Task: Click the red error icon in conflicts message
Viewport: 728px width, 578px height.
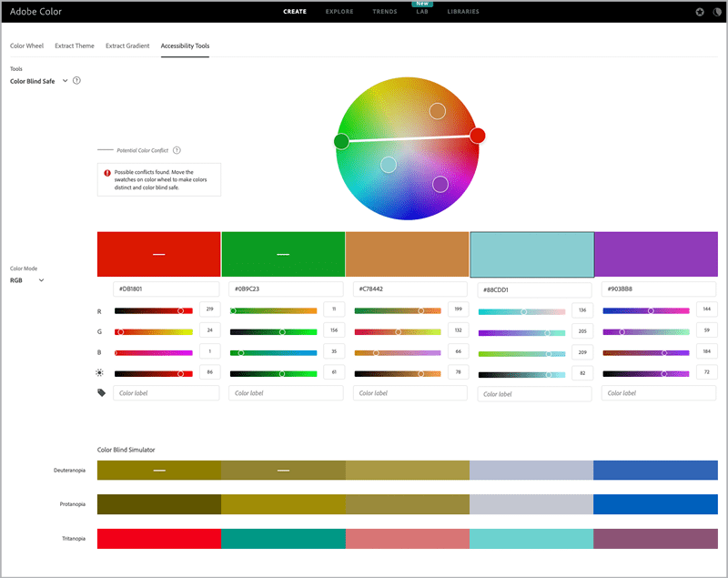Action: pos(107,173)
